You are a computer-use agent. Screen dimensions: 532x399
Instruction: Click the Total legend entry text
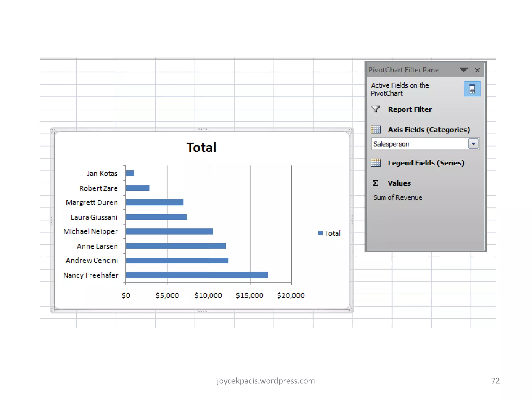click(332, 233)
